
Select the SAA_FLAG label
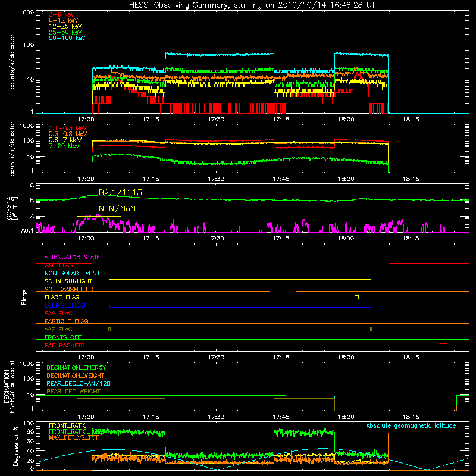[x=58, y=313]
